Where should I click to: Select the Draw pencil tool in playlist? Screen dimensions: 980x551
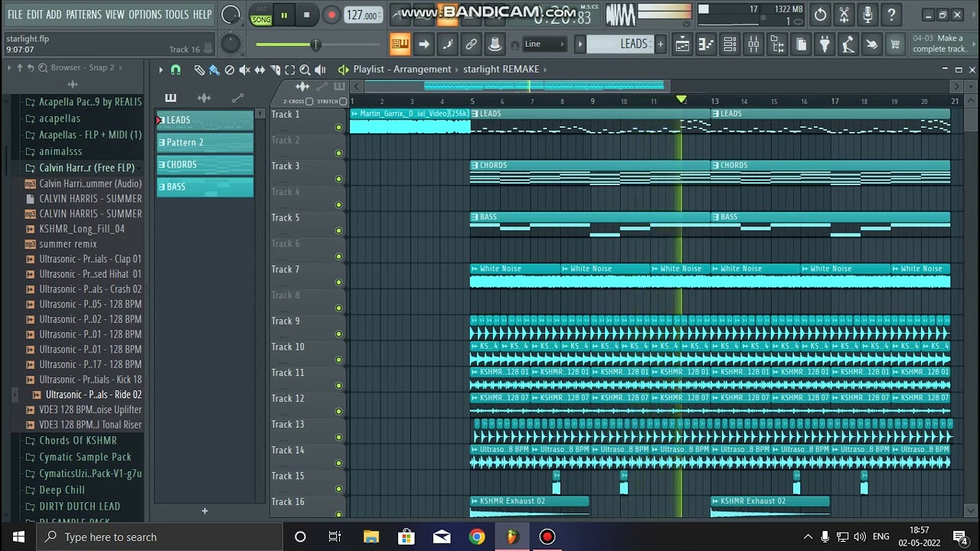[199, 70]
